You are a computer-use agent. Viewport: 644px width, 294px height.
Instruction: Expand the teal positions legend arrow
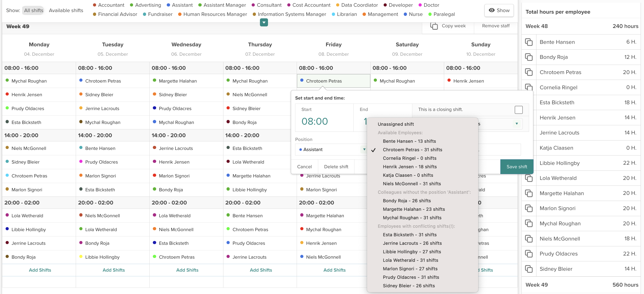[264, 22]
